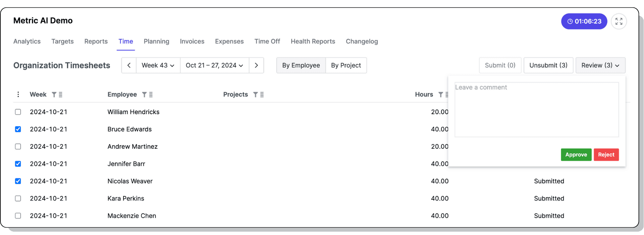
Task: Click employee name Bruce Edwards
Action: click(129, 129)
